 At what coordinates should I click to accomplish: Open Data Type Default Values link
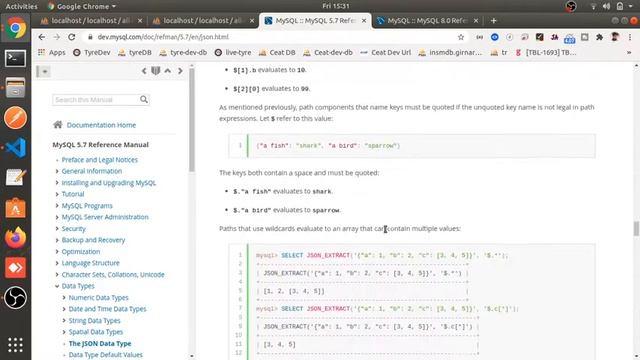point(105,355)
